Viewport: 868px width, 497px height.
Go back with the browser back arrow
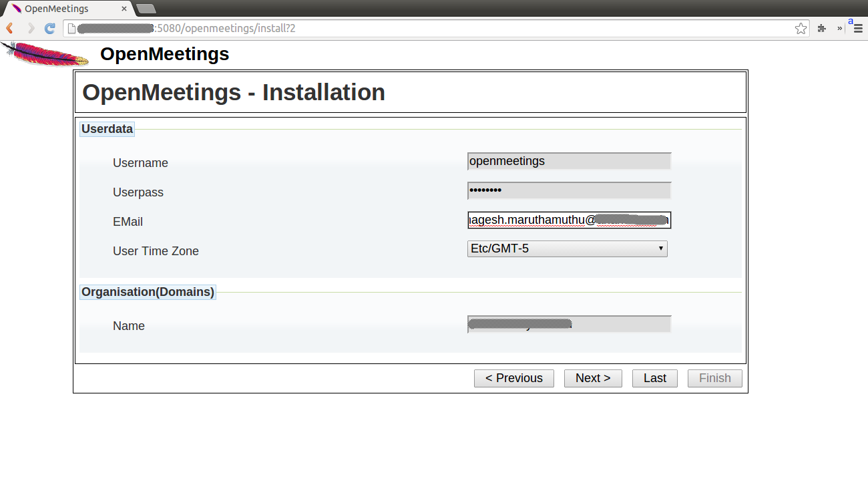(x=10, y=28)
